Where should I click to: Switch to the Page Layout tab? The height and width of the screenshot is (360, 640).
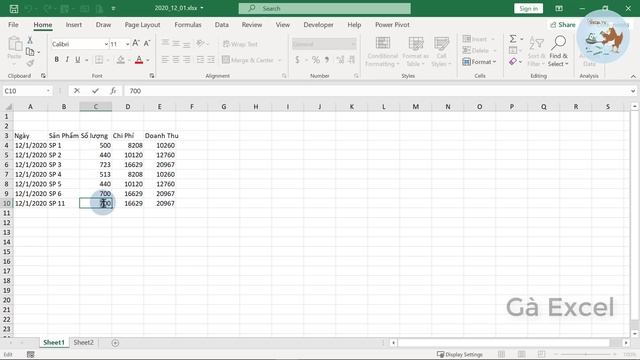[142, 25]
